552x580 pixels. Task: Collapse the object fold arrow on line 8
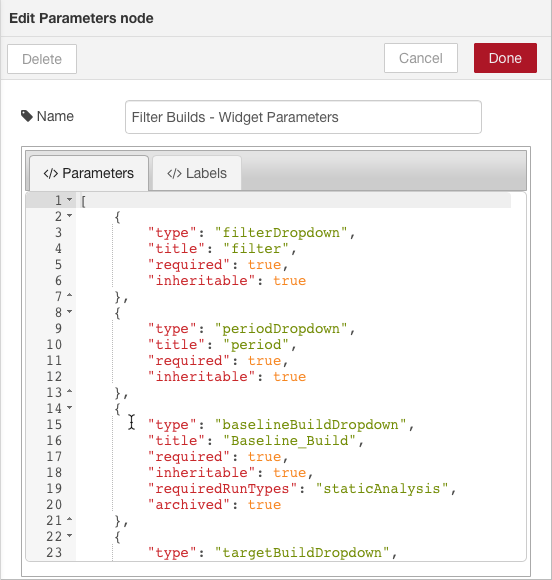(x=70, y=312)
